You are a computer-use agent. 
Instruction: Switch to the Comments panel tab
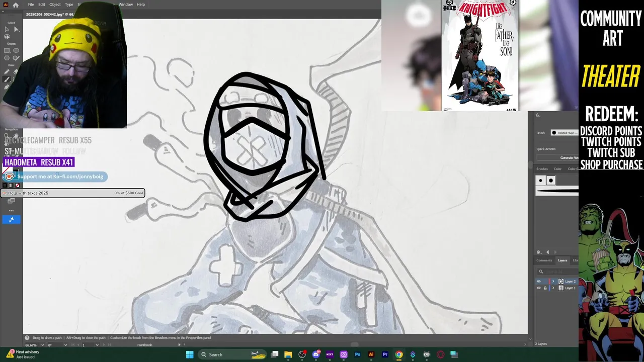click(544, 260)
